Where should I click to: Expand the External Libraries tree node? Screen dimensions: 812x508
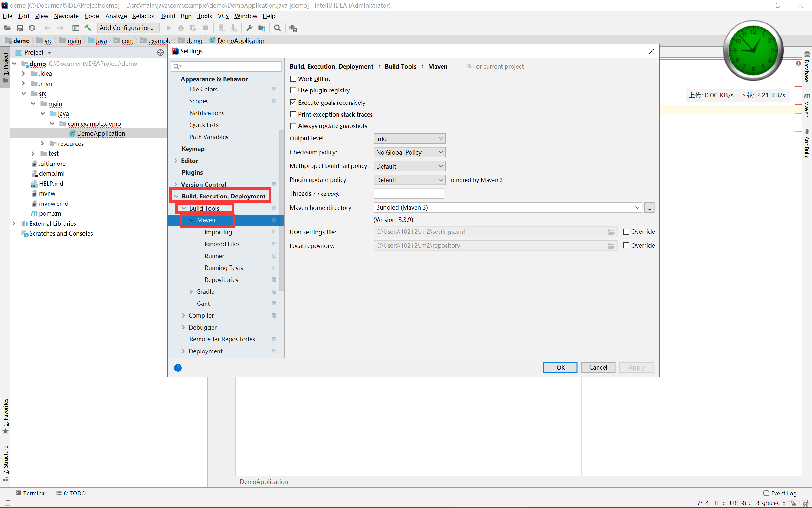coord(14,224)
